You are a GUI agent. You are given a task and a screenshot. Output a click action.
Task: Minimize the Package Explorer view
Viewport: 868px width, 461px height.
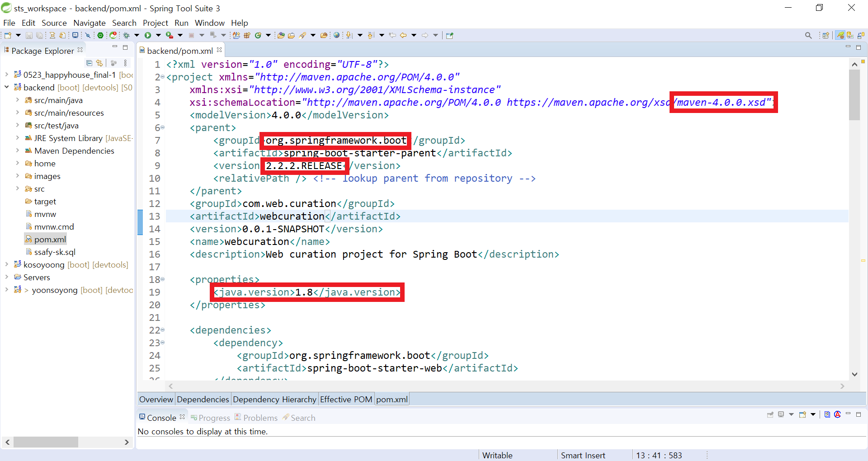click(x=115, y=47)
